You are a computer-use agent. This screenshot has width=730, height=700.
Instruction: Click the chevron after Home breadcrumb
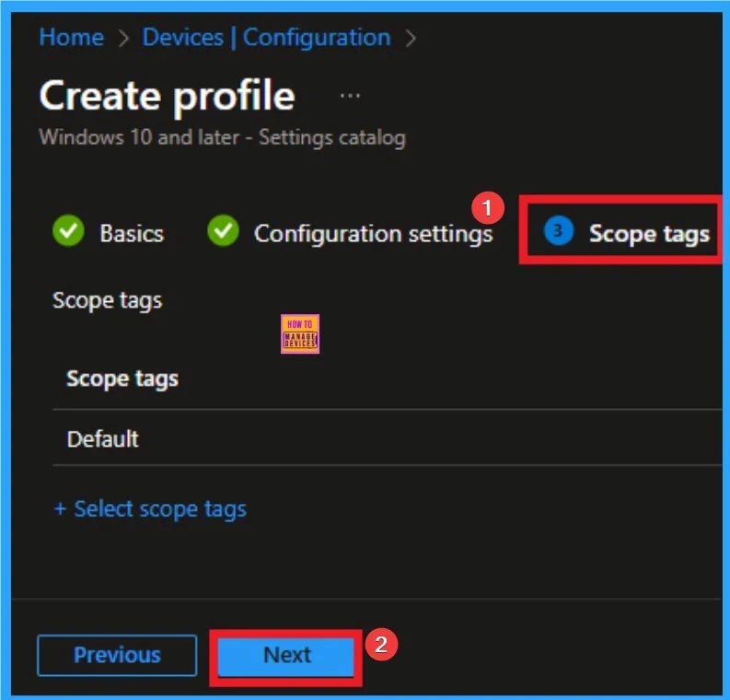[x=123, y=39]
